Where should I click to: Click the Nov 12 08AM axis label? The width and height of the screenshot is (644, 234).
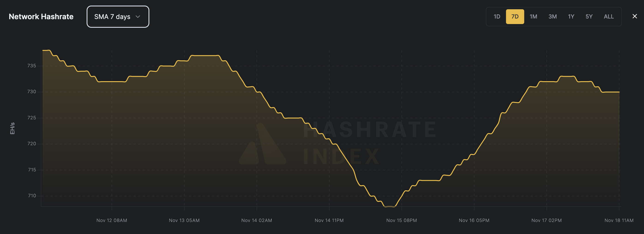pos(112,220)
